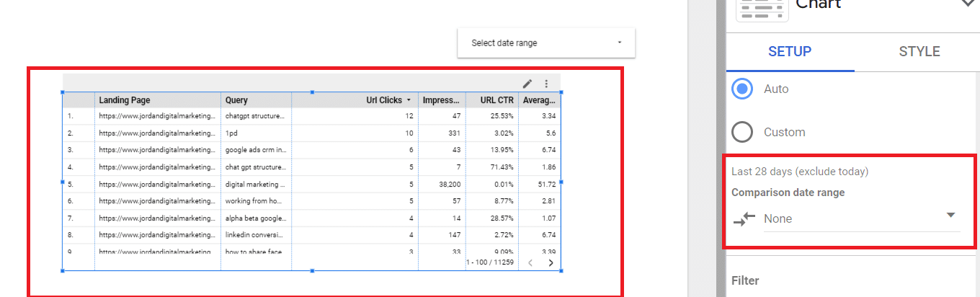Expand the Chart type chevron
Viewport: 980px width, 297px height.
968,4
